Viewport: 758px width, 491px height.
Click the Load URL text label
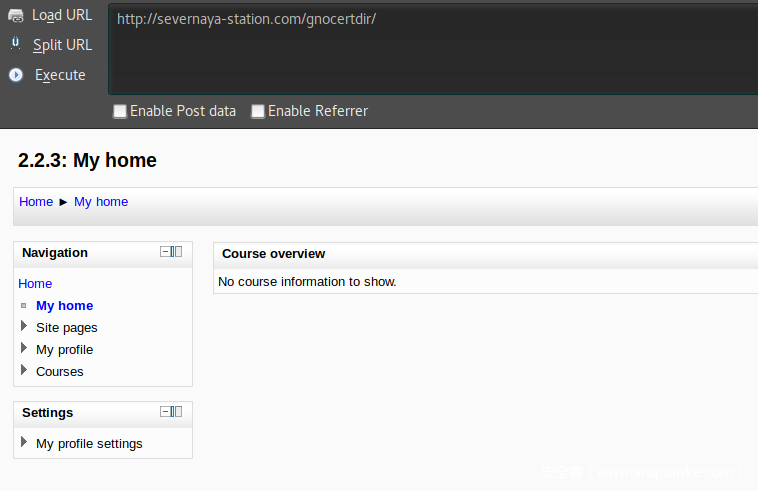tap(62, 16)
